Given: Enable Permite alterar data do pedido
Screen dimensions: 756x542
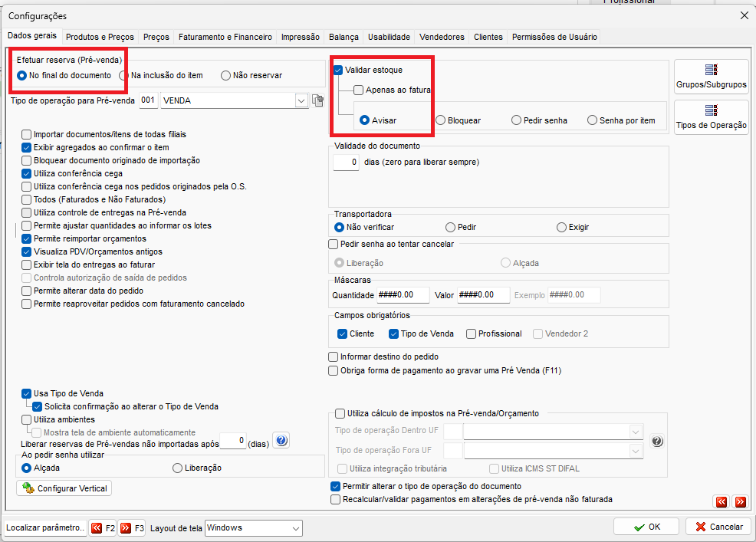Looking at the screenshot, I should (x=27, y=291).
